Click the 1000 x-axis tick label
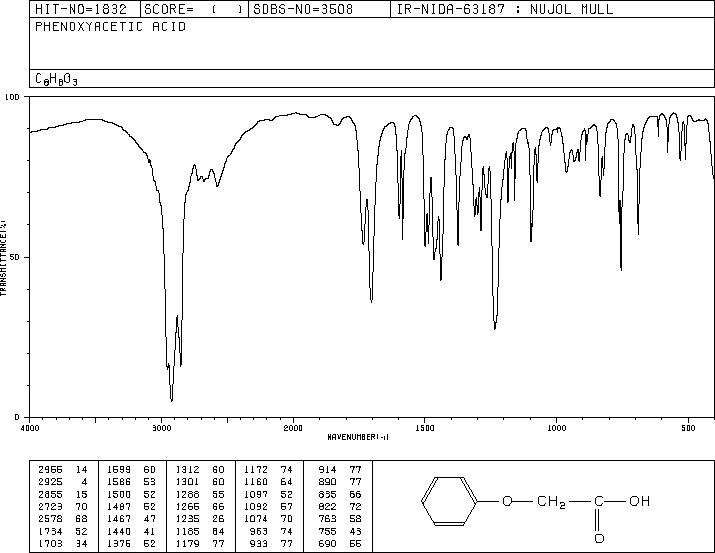 coord(557,428)
